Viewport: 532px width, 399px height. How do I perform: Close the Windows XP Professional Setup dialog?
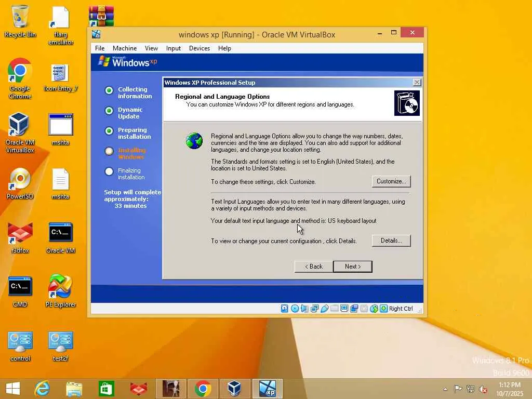point(417,83)
